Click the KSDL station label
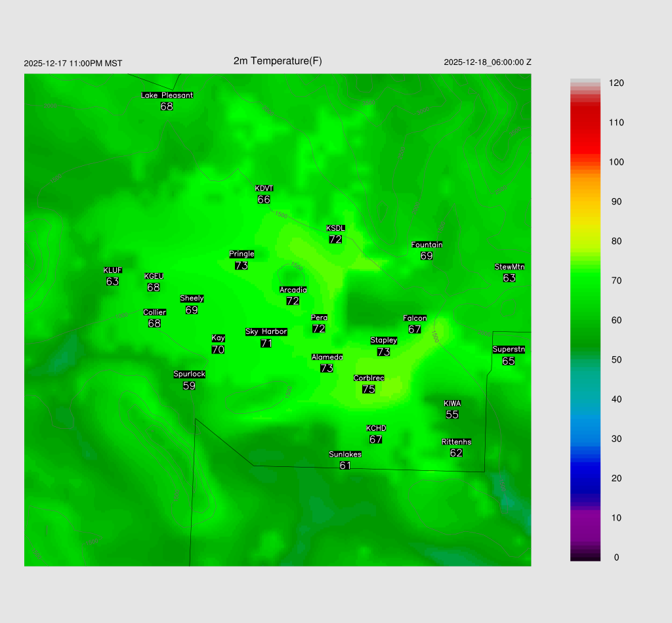Image resolution: width=672 pixels, height=623 pixels. tap(335, 228)
